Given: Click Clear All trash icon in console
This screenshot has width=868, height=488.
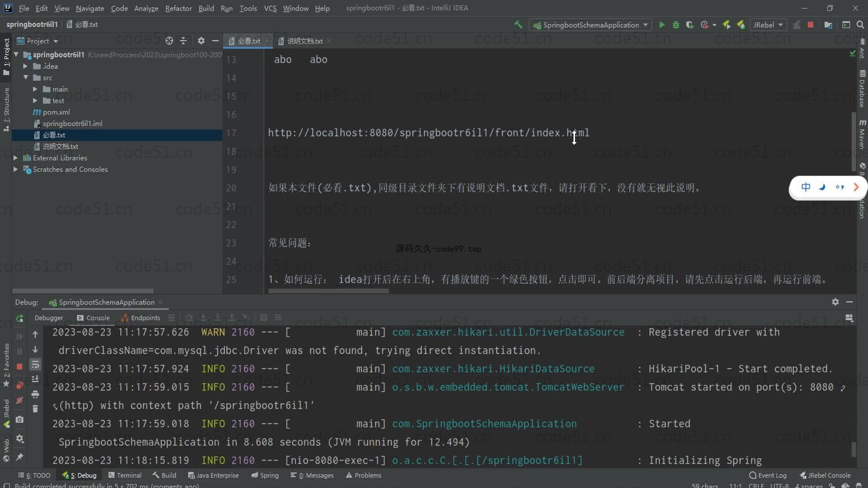Looking at the screenshot, I should (x=35, y=409).
